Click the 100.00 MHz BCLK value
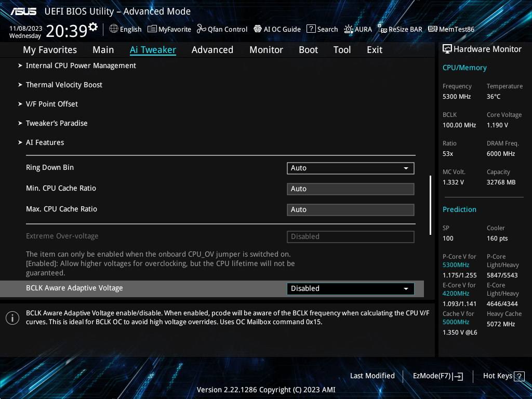 point(459,125)
